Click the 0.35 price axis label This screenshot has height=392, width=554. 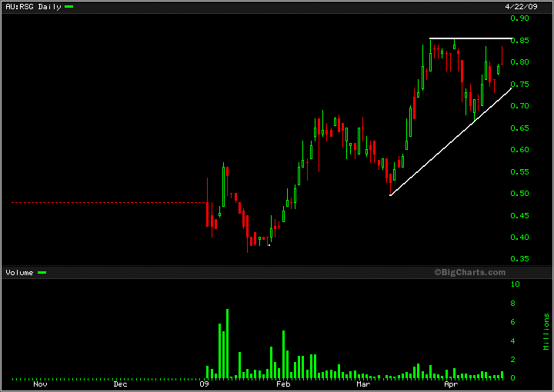519,259
